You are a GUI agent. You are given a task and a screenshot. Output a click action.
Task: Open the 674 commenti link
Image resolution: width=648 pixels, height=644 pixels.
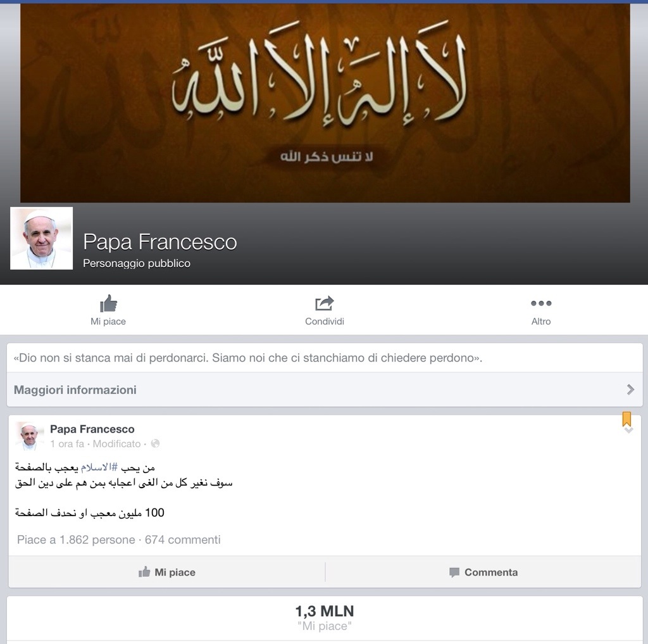tap(183, 540)
